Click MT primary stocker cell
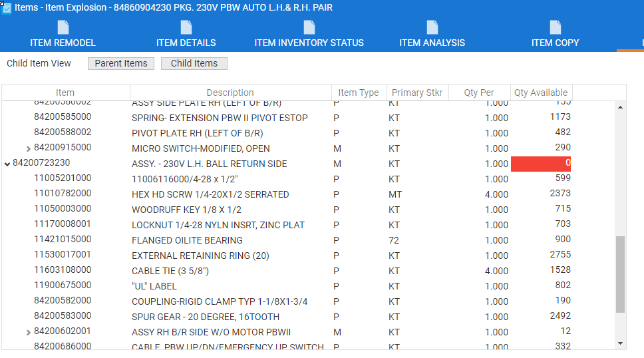Screen dimensions: 644x358 pyautogui.click(x=395, y=194)
